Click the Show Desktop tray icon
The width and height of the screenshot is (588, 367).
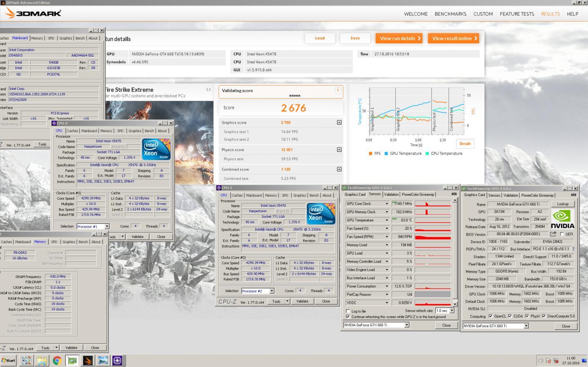585,360
